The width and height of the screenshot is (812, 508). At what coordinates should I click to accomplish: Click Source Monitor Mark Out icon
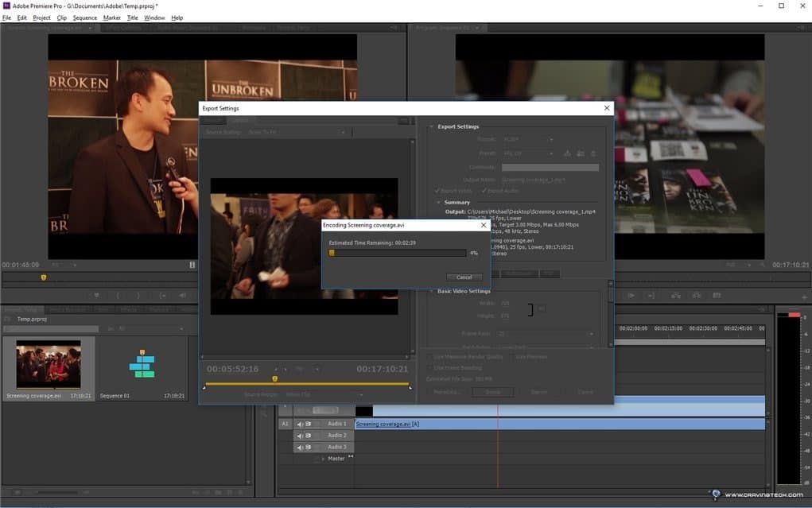click(x=138, y=295)
